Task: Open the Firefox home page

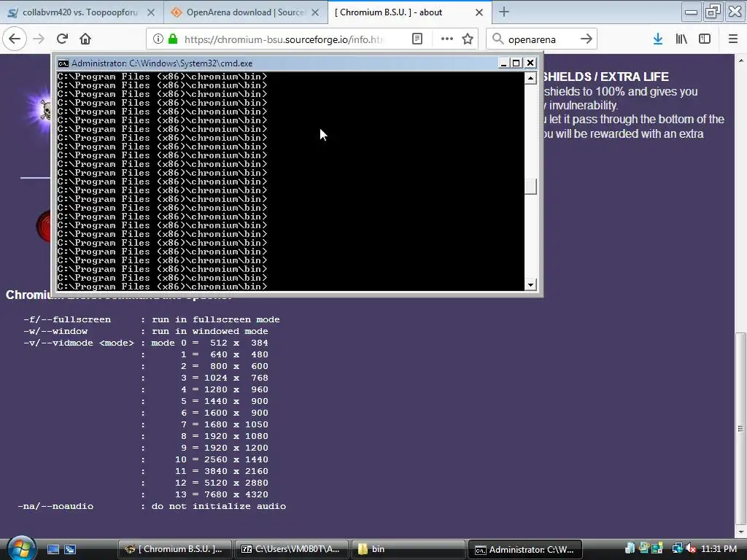Action: coord(85,39)
